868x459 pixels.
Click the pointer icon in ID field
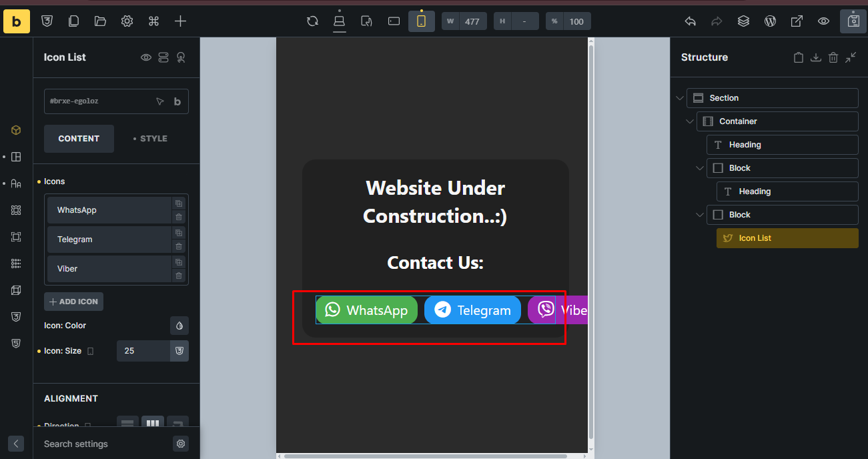pyautogui.click(x=160, y=101)
